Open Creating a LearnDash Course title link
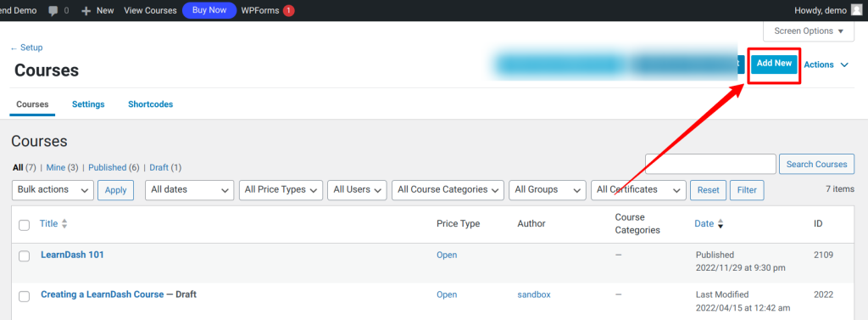Screen dimensions: 868x320 (102, 295)
